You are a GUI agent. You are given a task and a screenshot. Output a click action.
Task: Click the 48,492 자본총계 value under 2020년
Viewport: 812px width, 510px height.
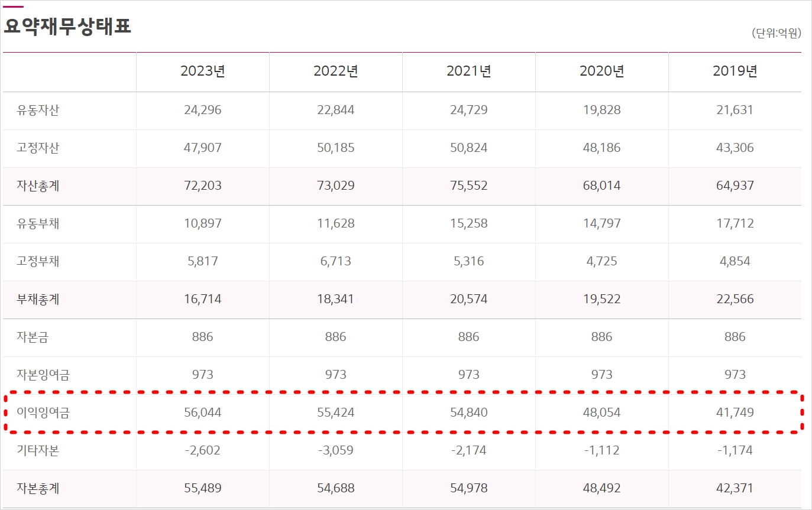click(x=601, y=488)
